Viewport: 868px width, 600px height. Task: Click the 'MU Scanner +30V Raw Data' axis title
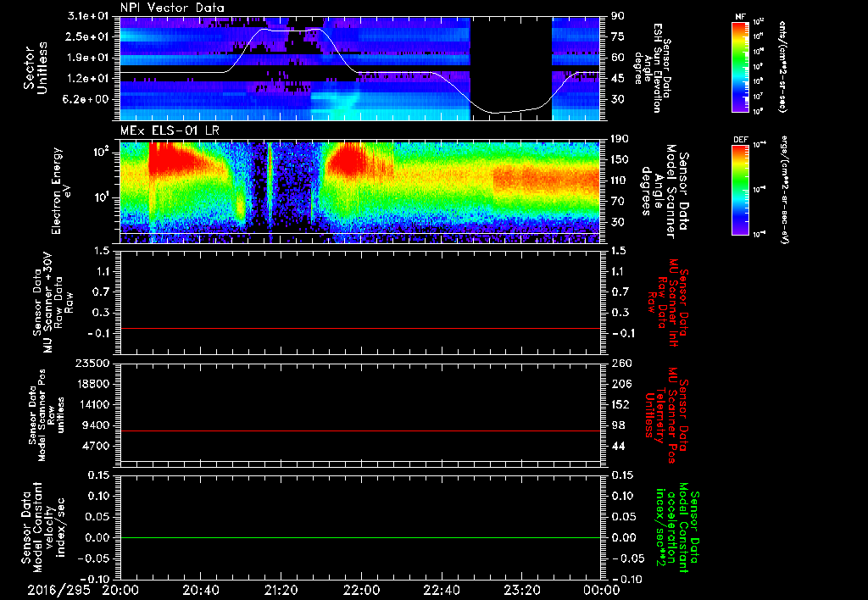pos(53,303)
